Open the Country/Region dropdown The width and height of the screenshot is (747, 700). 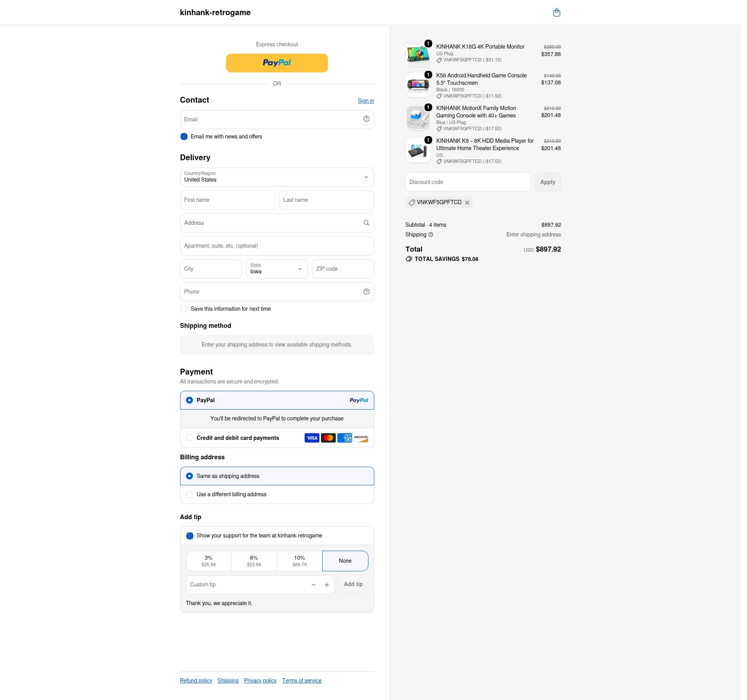(x=277, y=177)
